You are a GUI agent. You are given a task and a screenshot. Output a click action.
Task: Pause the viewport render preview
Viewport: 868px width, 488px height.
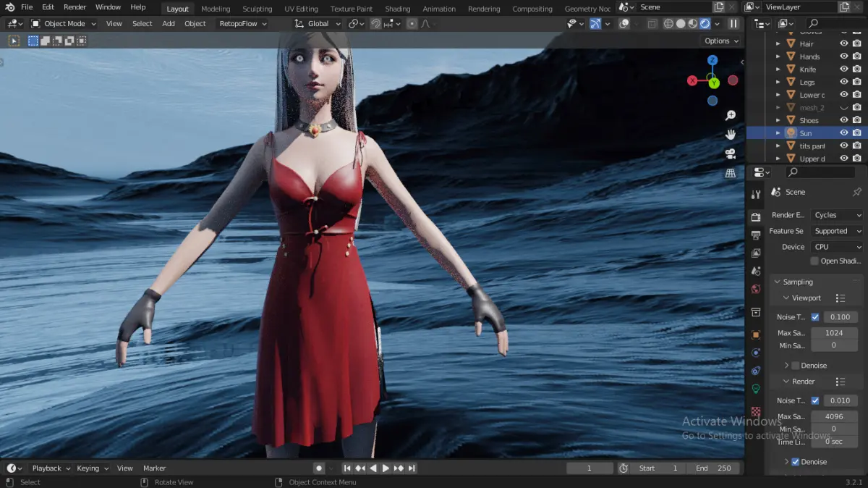[x=733, y=24]
